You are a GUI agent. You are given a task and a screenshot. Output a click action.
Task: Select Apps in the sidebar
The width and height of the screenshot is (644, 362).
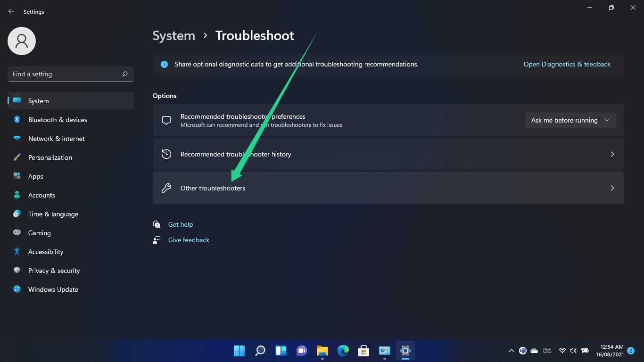click(x=35, y=176)
